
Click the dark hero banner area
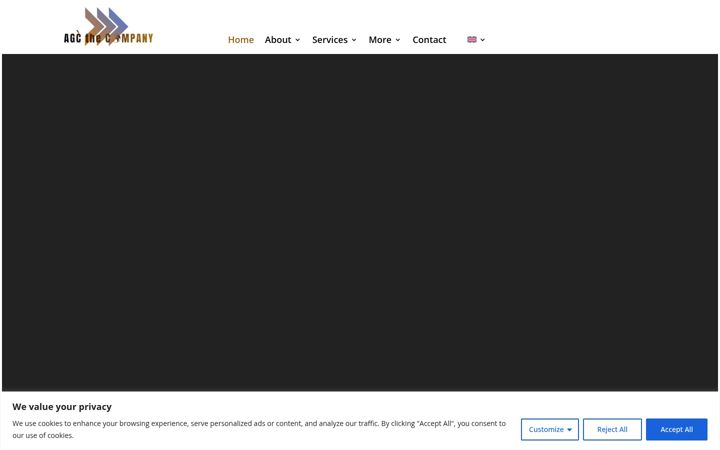click(x=360, y=223)
